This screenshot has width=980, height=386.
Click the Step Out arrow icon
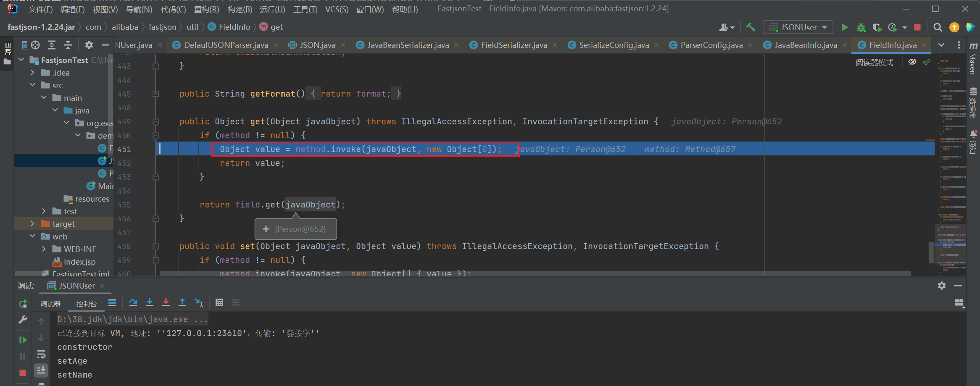pyautogui.click(x=182, y=302)
